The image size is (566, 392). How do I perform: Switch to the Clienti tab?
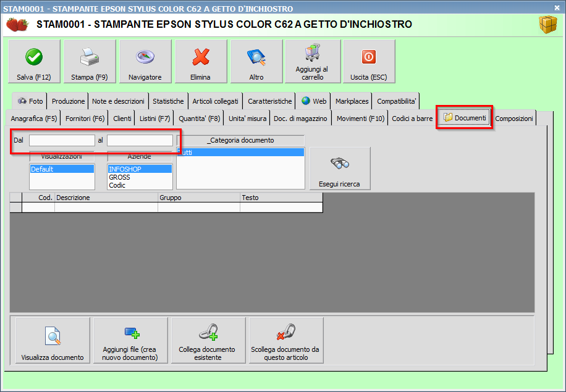pos(122,119)
